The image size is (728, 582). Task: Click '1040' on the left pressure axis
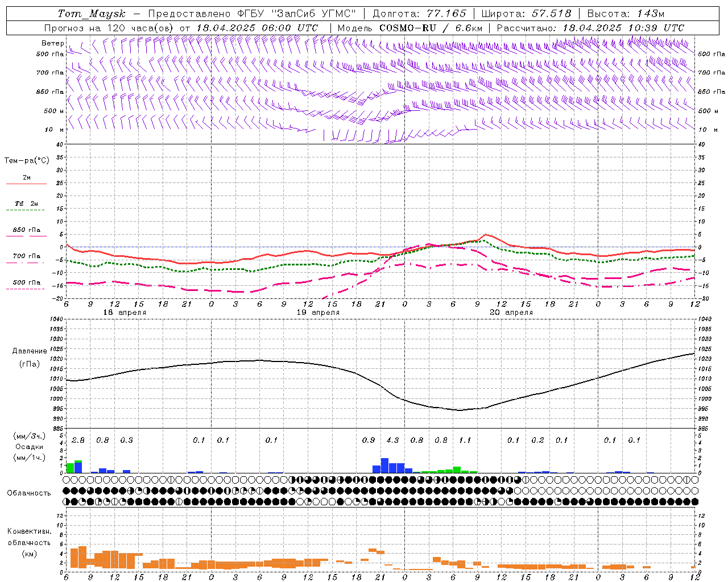[x=55, y=319]
